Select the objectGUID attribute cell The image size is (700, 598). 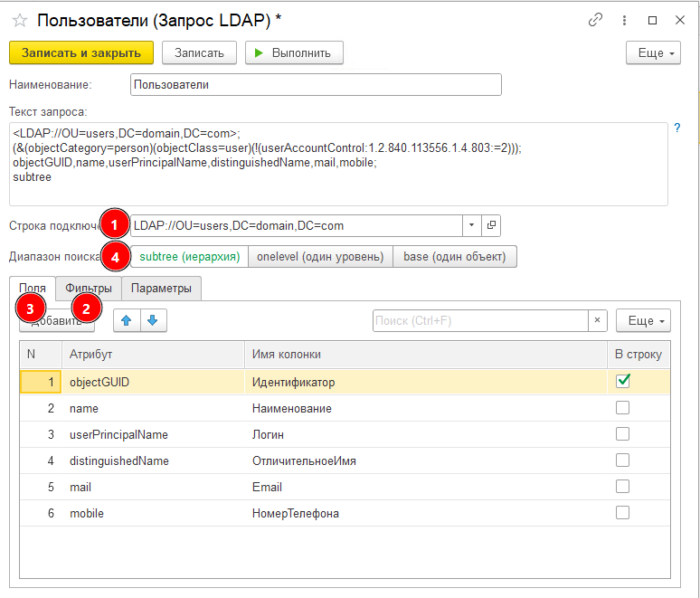click(153, 382)
